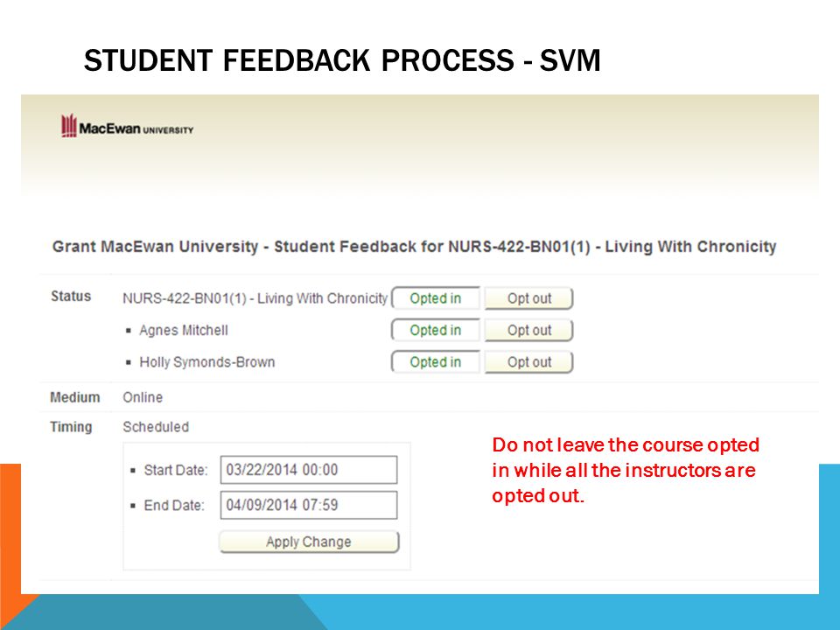This screenshot has width=840, height=630.
Task: Opt out Holly Symonds-Brown
Action: coord(529,362)
